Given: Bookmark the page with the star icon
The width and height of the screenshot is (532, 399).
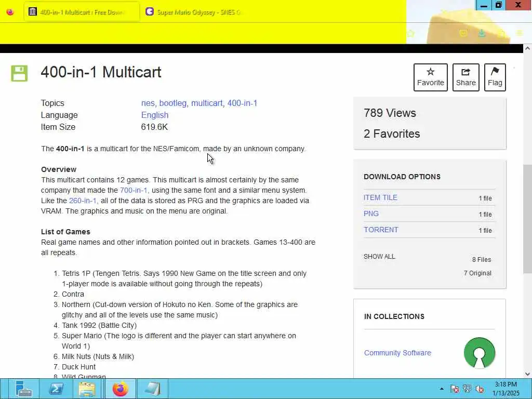Looking at the screenshot, I should (410, 33).
